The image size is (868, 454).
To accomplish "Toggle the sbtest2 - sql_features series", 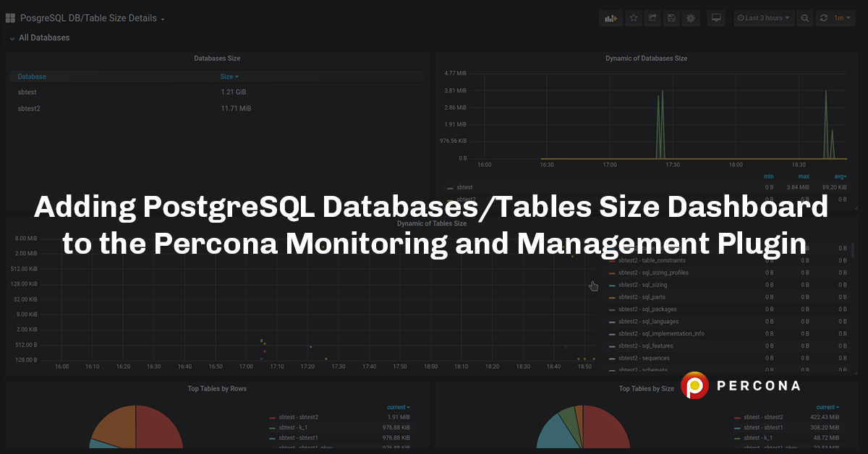I will coord(646,346).
